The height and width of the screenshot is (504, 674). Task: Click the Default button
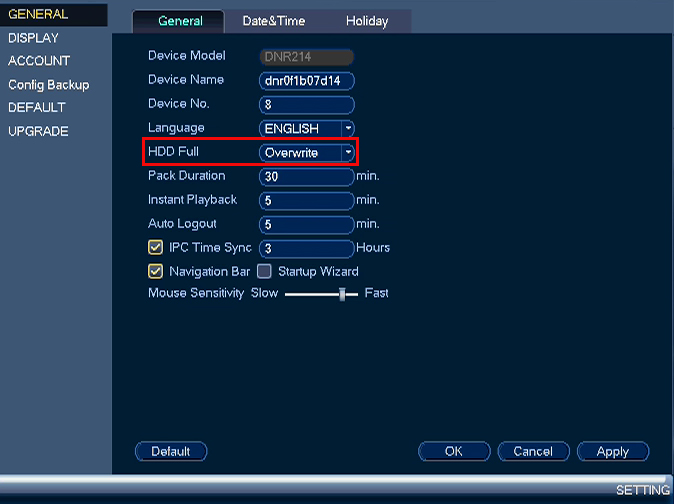(x=171, y=451)
